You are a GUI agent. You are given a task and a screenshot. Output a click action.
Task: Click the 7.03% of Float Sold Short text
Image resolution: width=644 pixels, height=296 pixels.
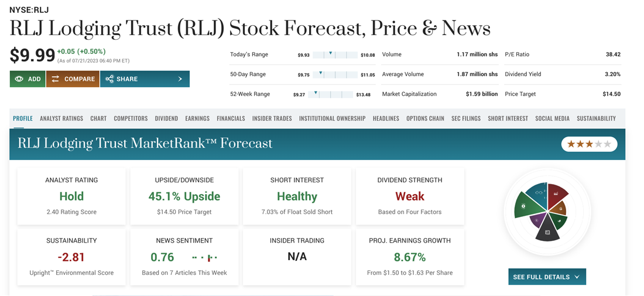(297, 212)
